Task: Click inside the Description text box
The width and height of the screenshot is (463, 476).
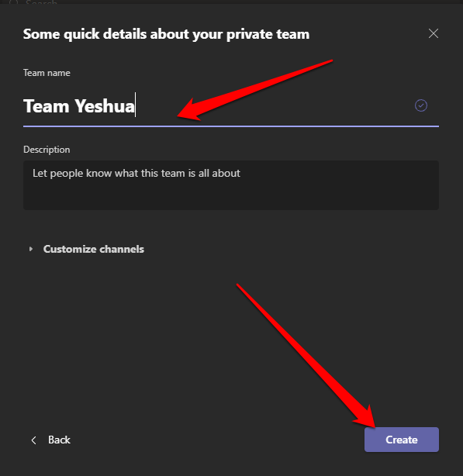Action: click(x=231, y=185)
